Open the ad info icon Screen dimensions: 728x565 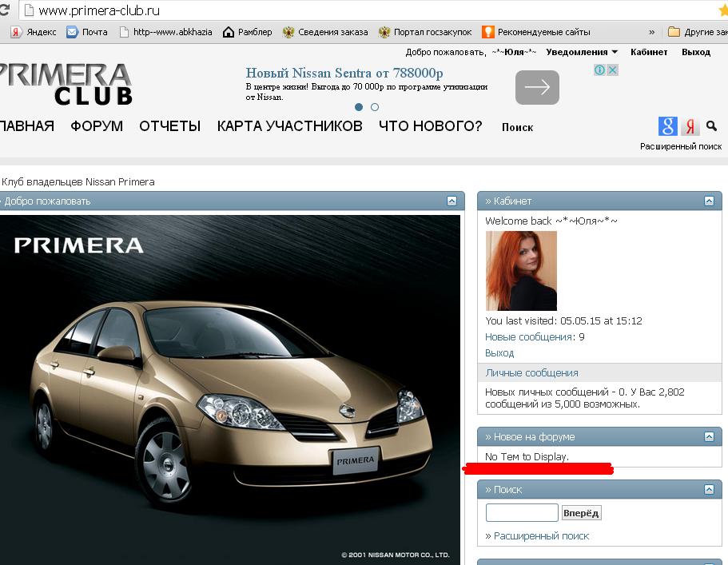point(599,70)
